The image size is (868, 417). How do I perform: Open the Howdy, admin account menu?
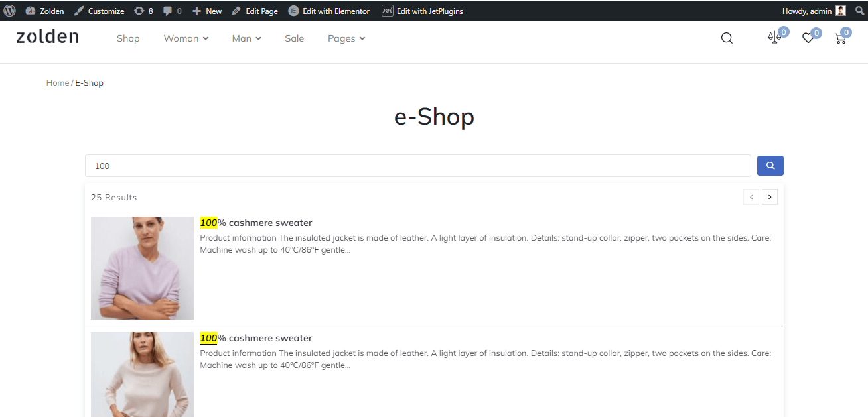[x=814, y=11]
